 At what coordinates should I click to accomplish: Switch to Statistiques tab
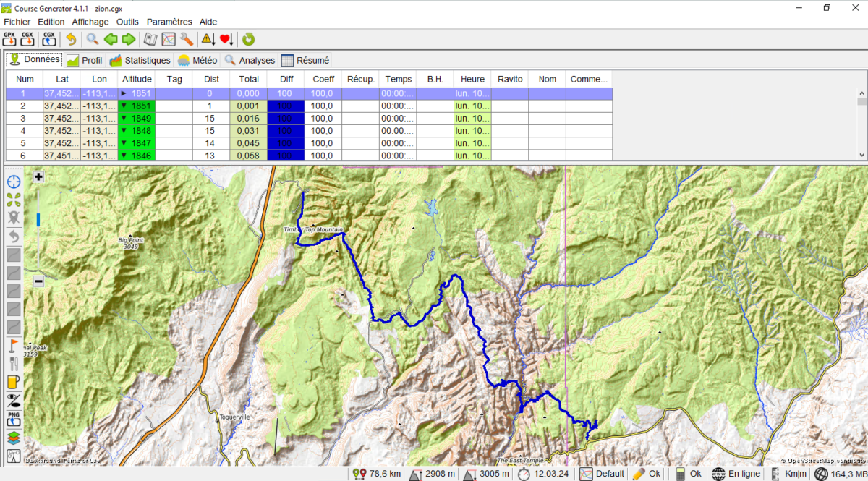[140, 61]
